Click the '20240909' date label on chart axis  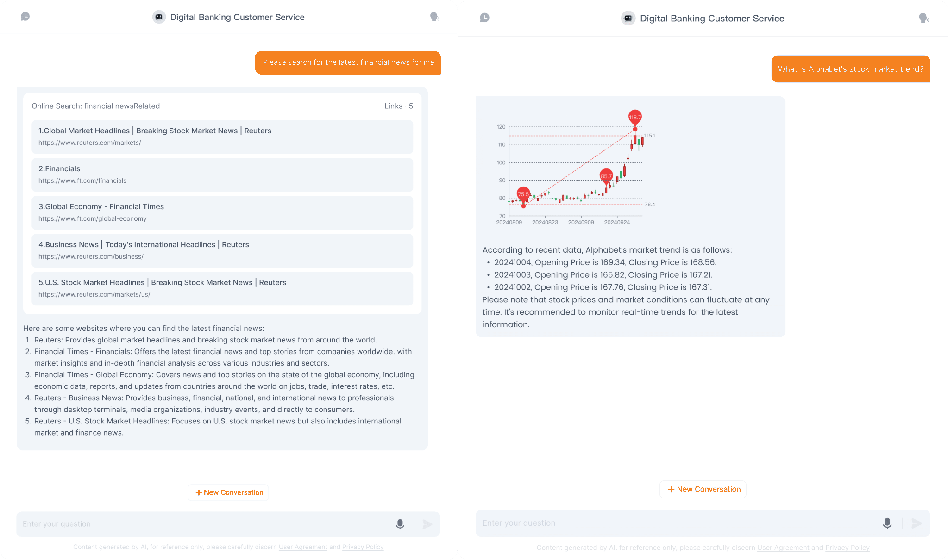(581, 222)
